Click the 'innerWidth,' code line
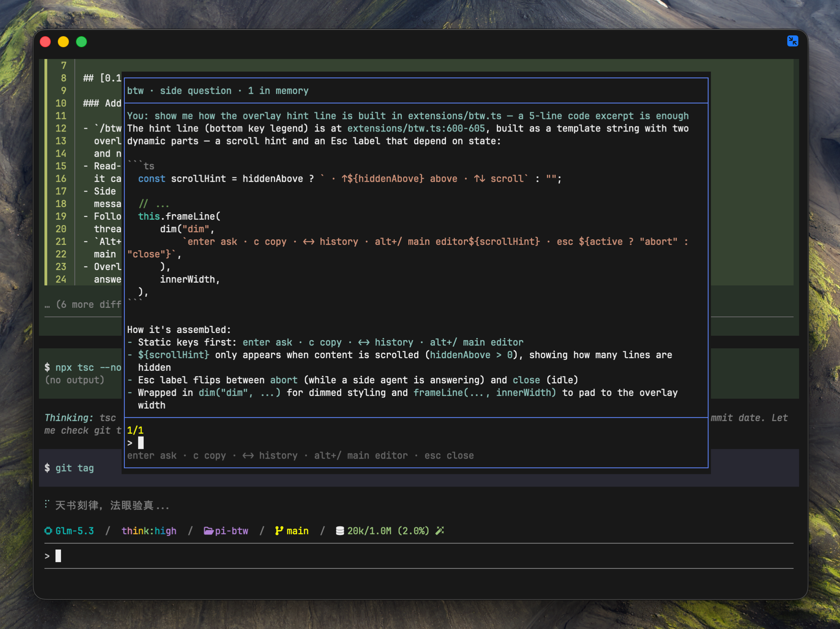The width and height of the screenshot is (840, 629). [190, 279]
